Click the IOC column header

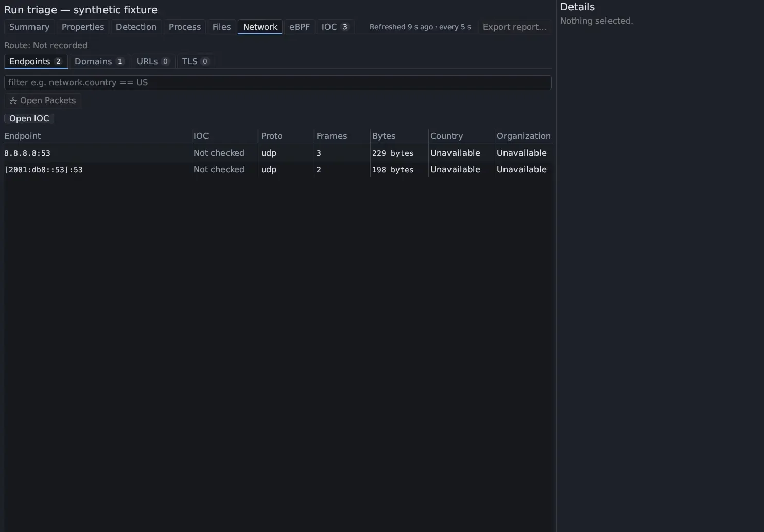pyautogui.click(x=225, y=136)
